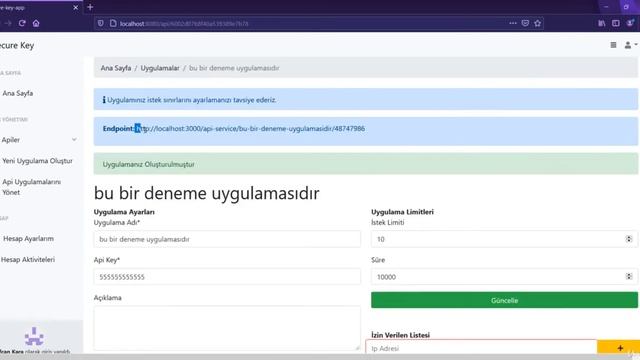Image resolution: width=640 pixels, height=360 pixels.
Task: Toggle the sidebar hamburger menu
Action: click(x=613, y=45)
